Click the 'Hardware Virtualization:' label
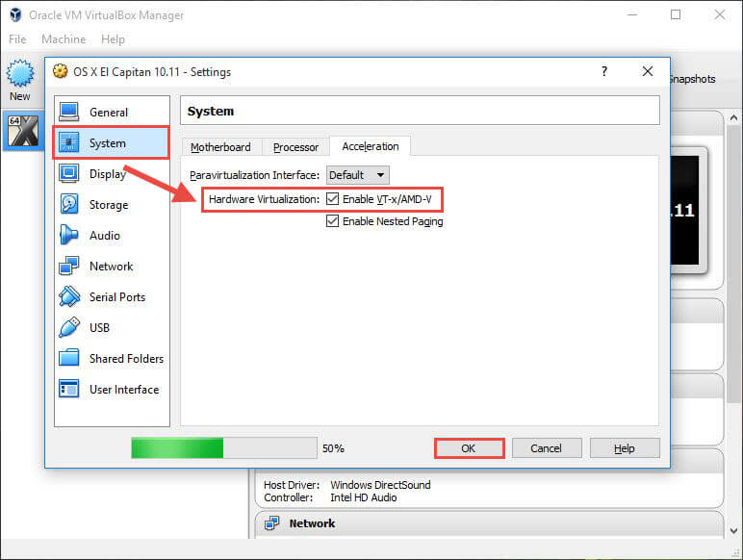This screenshot has height=560, width=743. 264,199
